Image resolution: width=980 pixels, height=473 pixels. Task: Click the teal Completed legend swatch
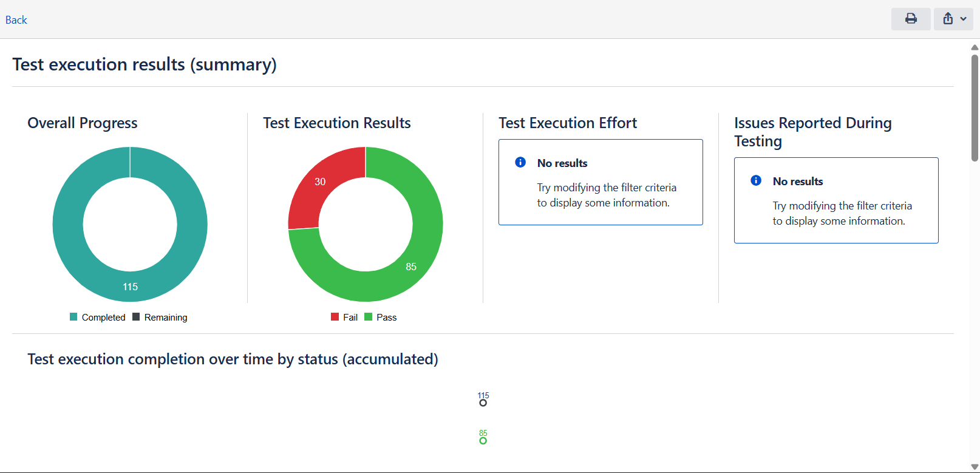pos(73,317)
